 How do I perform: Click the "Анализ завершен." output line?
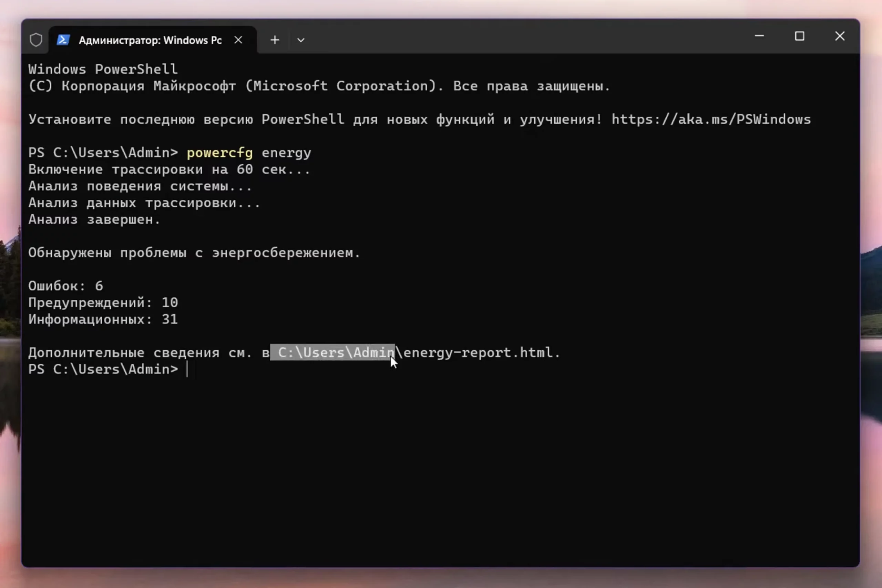click(x=94, y=219)
